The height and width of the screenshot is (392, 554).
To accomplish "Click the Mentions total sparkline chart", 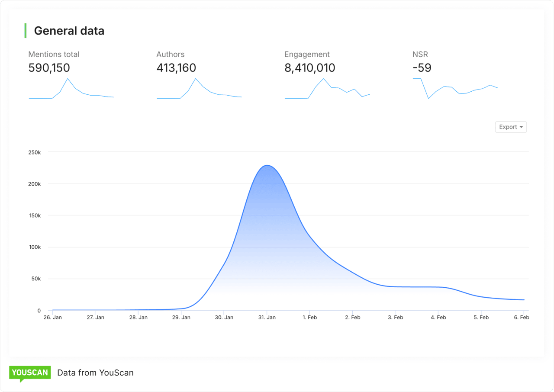I will (71, 89).
